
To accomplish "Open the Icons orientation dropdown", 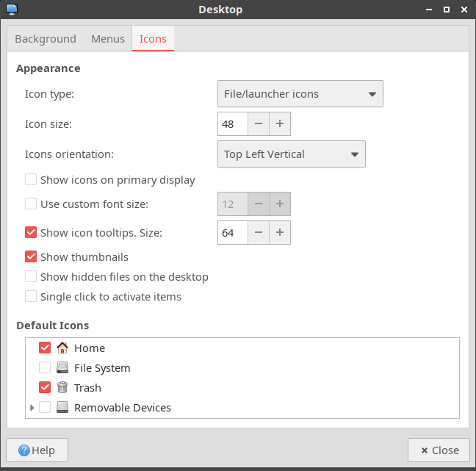I will pyautogui.click(x=292, y=154).
